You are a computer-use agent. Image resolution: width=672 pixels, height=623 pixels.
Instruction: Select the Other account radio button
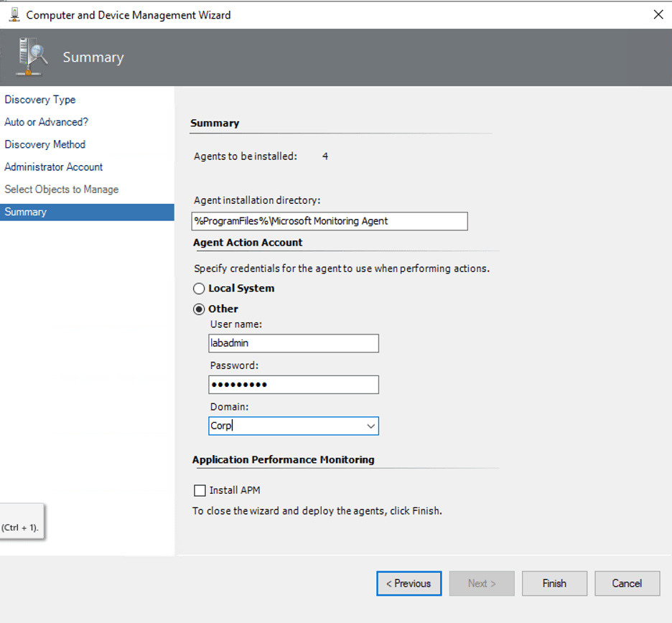coord(200,309)
